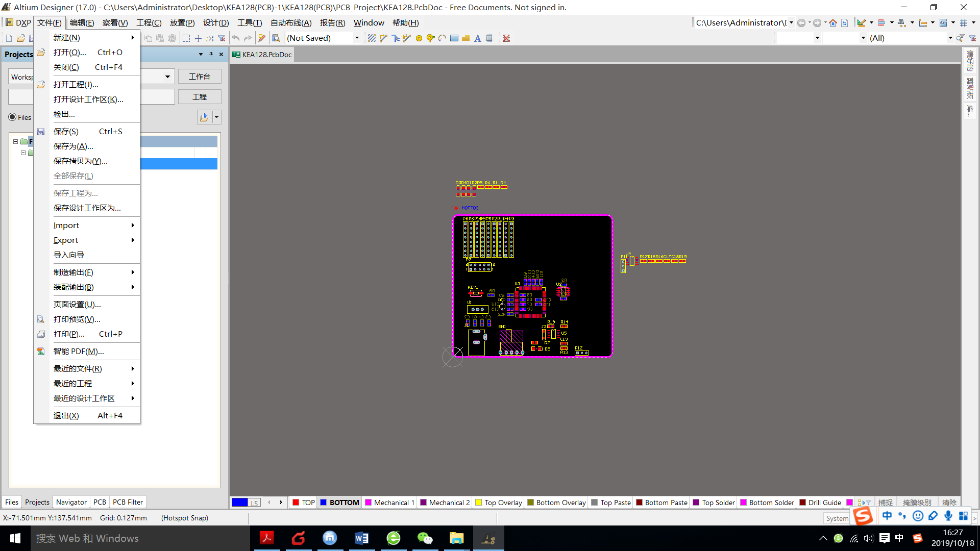Select the interactive route connections tool
The width and height of the screenshot is (980, 551).
pyautogui.click(x=383, y=38)
